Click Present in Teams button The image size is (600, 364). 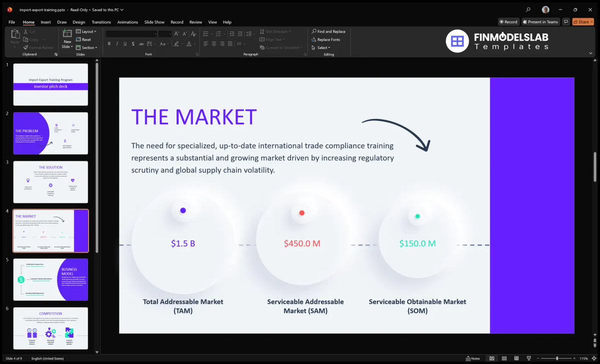(x=540, y=21)
